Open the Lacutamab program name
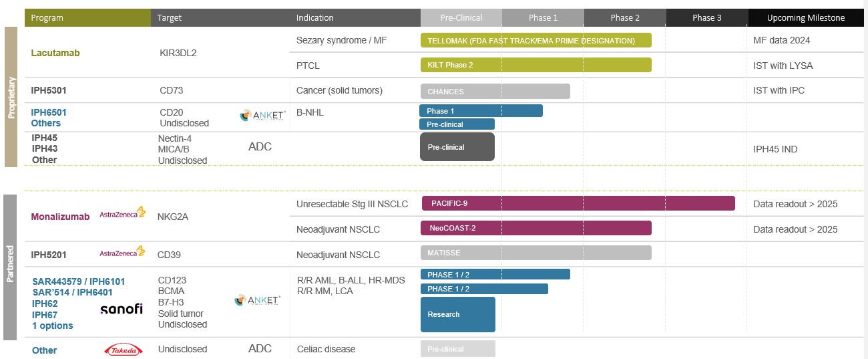Image resolution: width=868 pixels, height=359 pixels. (55, 53)
